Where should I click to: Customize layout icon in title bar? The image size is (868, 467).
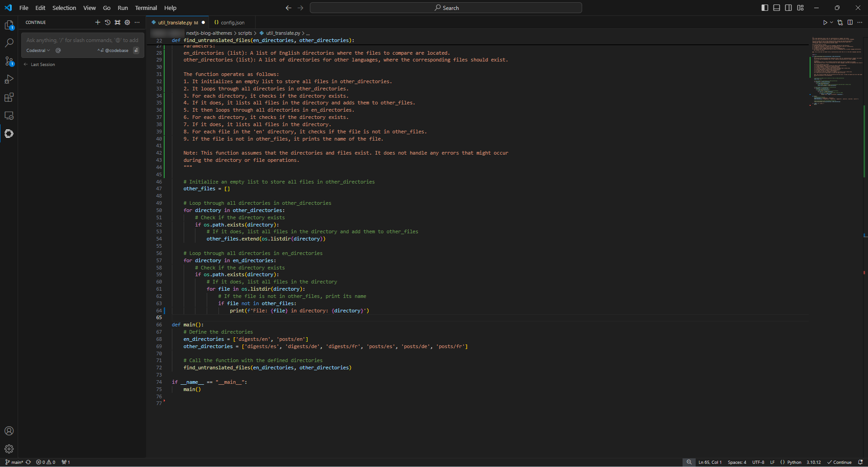point(801,8)
